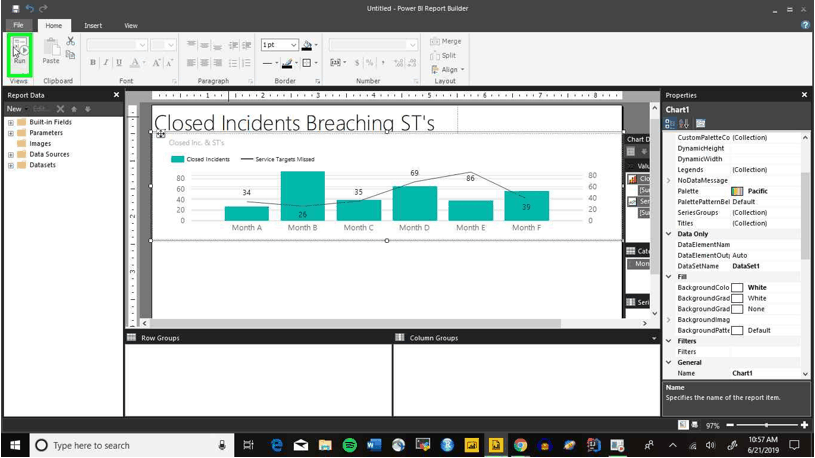Open the New menu in Report Data
Viewport: 815px width, 458px height.
coord(17,109)
